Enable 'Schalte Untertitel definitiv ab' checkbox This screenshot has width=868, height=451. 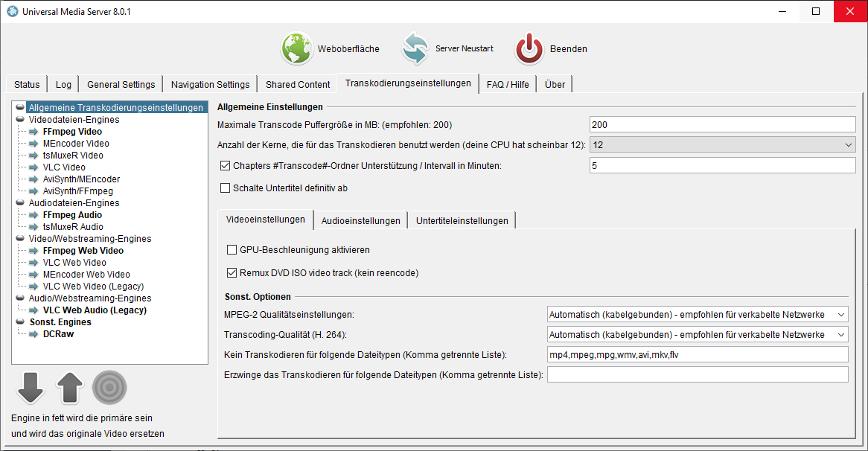(x=226, y=188)
